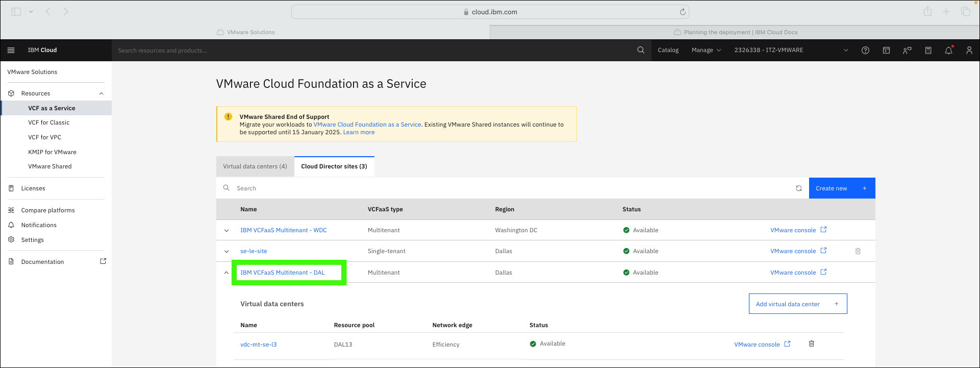
Task: Switch to Planning the deployment browser tab
Action: (x=735, y=32)
